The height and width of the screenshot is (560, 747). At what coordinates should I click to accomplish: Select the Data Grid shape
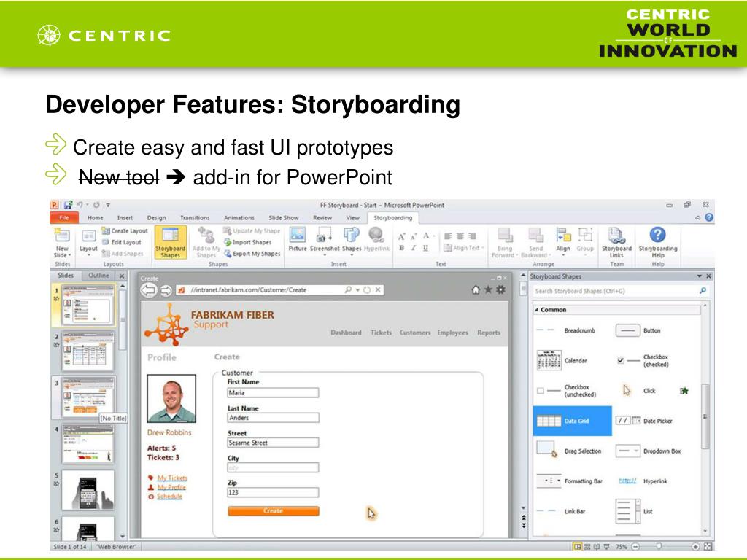572,421
